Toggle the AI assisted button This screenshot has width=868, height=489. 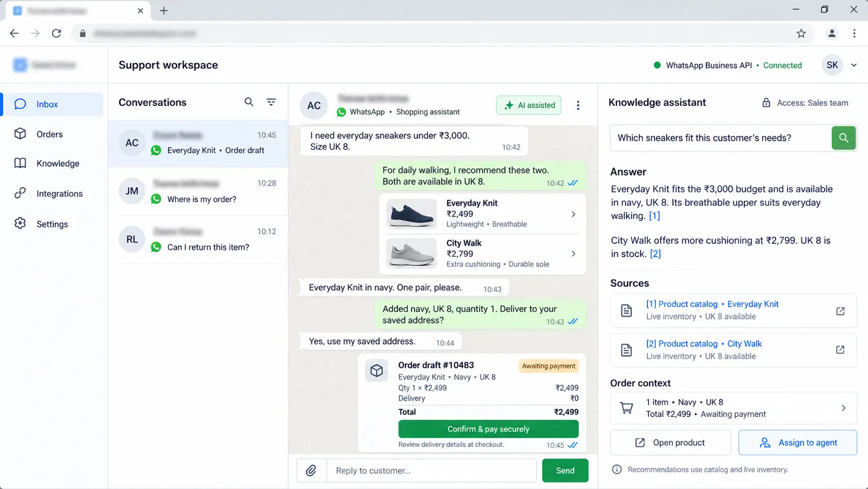click(x=528, y=105)
